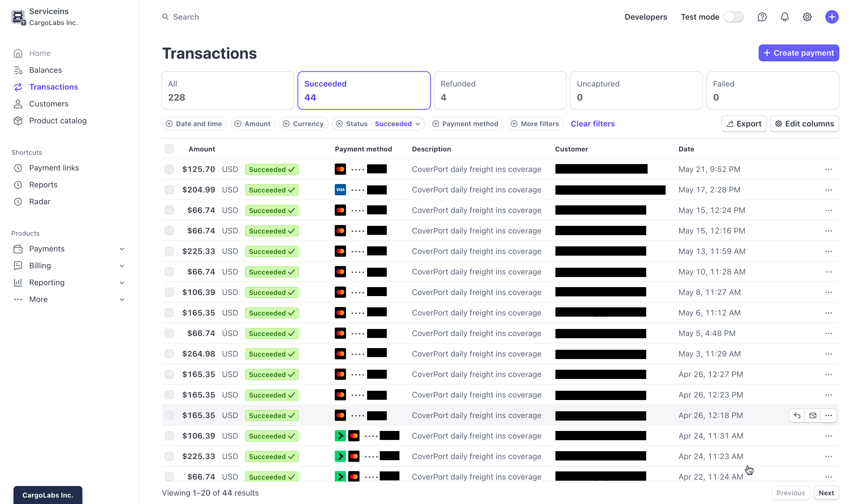850x504 pixels.
Task: Click the Clear filters link
Action: click(593, 124)
